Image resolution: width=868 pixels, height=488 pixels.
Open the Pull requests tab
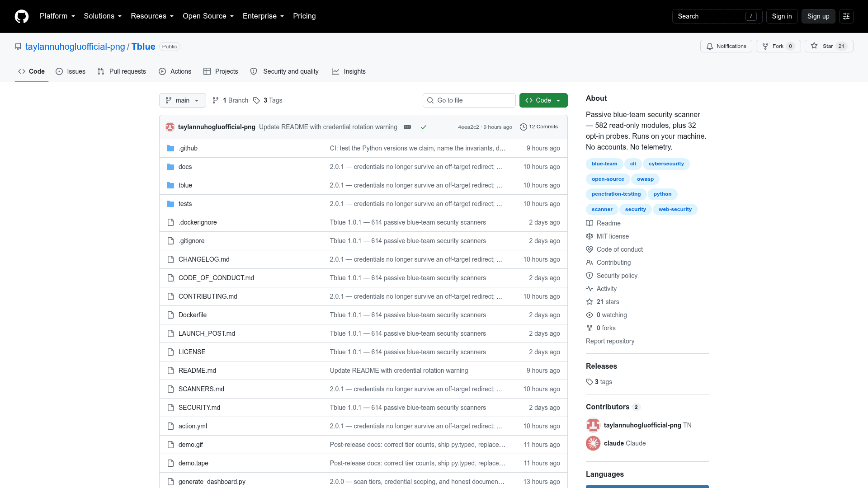point(122,71)
